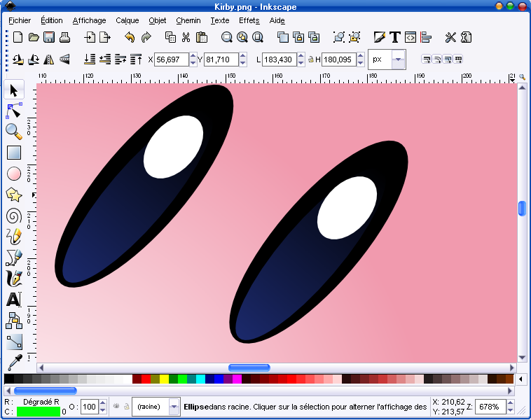This screenshot has height=420, width=531.
Task: Toggle move patterns with object
Action: coord(458,59)
